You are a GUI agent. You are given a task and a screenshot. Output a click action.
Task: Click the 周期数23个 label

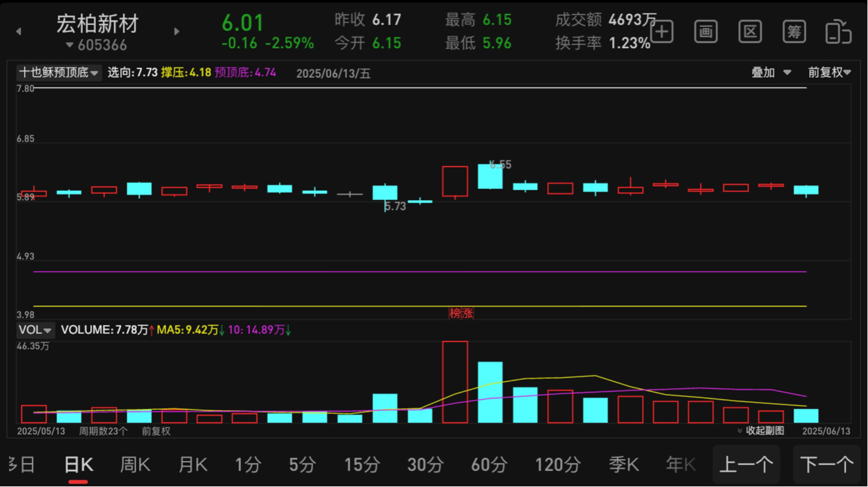[103, 431]
